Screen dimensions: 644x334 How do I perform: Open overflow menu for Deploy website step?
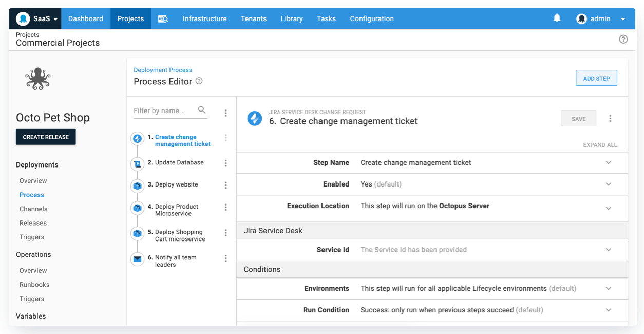click(225, 185)
